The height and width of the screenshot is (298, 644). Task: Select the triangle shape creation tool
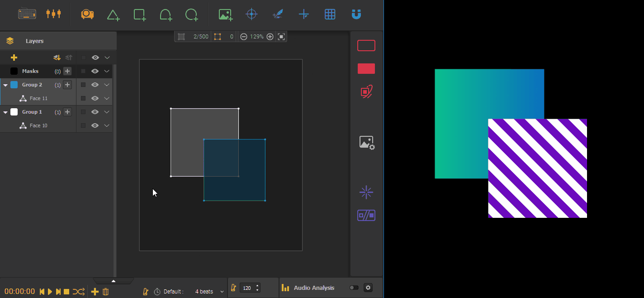pyautogui.click(x=113, y=14)
